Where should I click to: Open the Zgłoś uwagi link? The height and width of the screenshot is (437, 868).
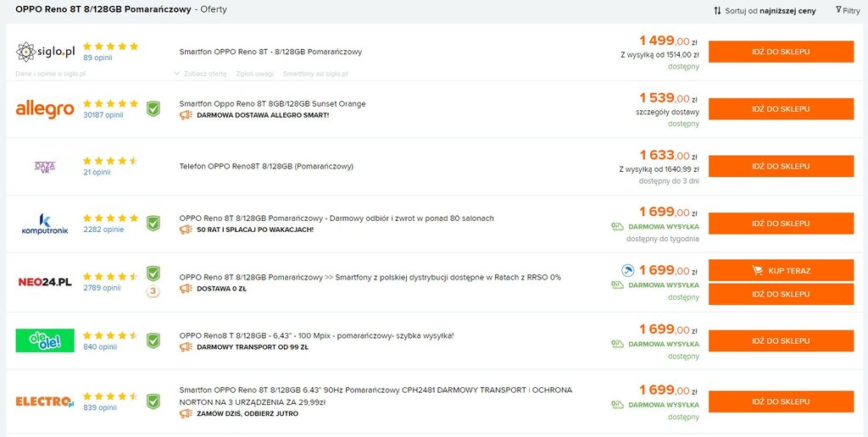pos(255,74)
